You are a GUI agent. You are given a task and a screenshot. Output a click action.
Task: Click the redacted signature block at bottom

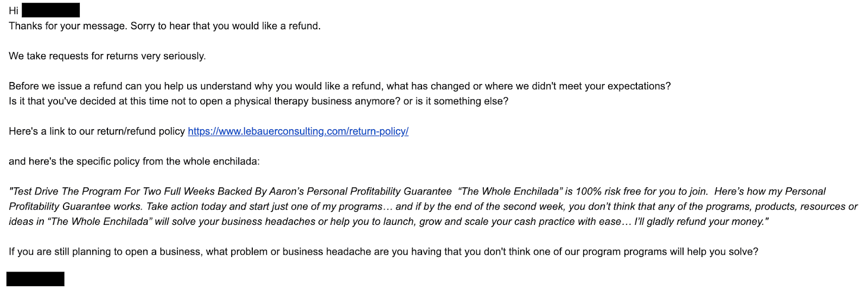coord(35,279)
